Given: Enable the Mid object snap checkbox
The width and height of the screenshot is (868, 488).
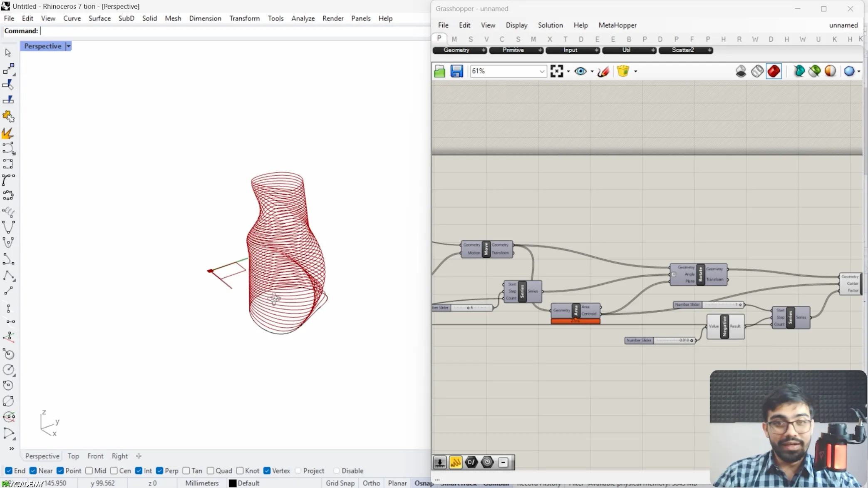Looking at the screenshot, I should (x=89, y=471).
